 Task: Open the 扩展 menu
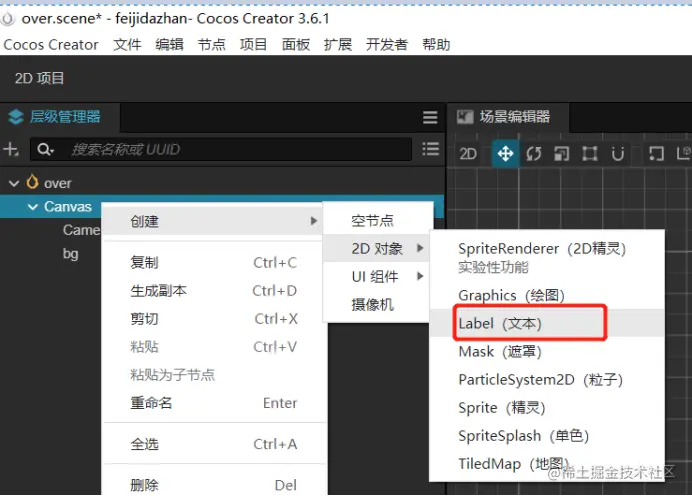338,45
